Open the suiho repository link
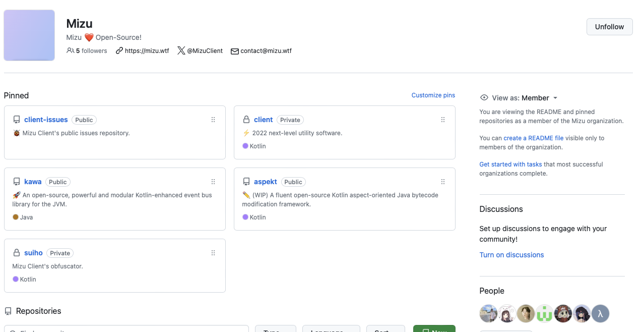Image resolution: width=644 pixels, height=332 pixels. pyautogui.click(x=33, y=253)
